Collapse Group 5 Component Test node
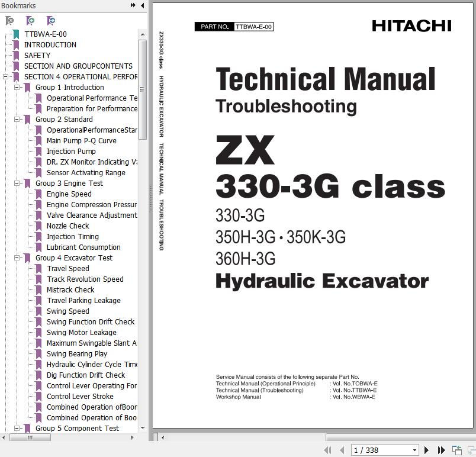Image resolution: width=476 pixels, height=457 pixels. click(x=17, y=429)
